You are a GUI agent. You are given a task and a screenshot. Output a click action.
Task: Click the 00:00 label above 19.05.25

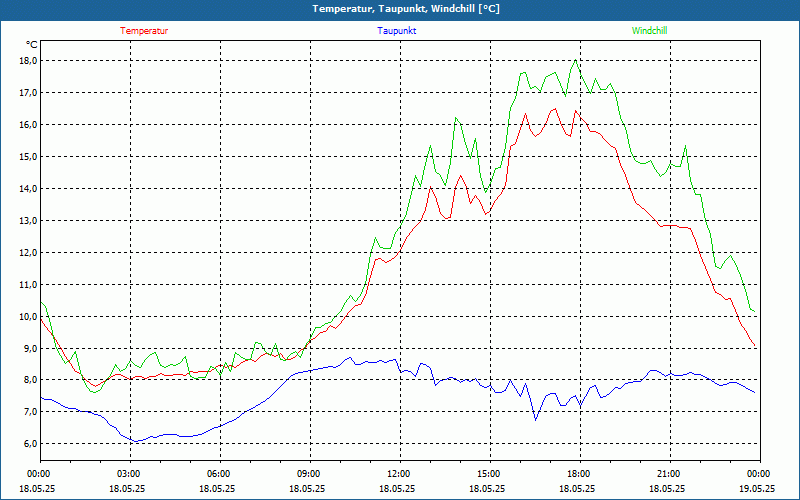click(760, 474)
